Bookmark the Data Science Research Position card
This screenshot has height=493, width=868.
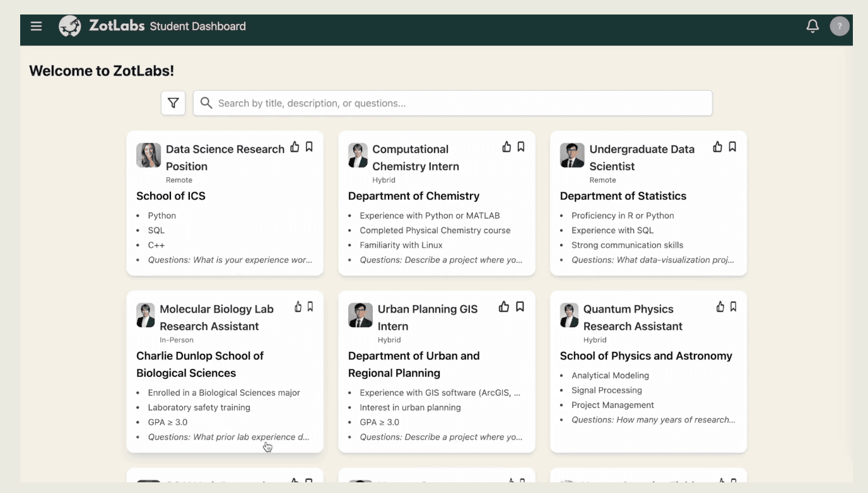tap(309, 147)
